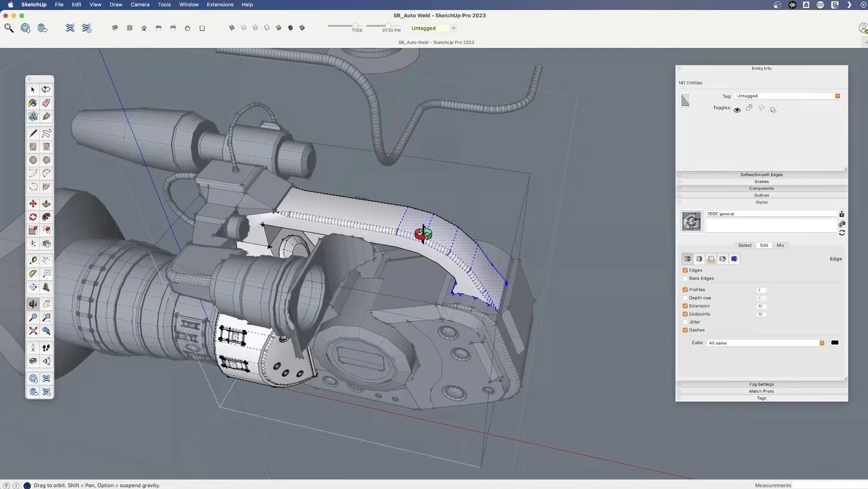868x489 pixels.
Task: Select the arrow Select tool
Action: tap(33, 90)
